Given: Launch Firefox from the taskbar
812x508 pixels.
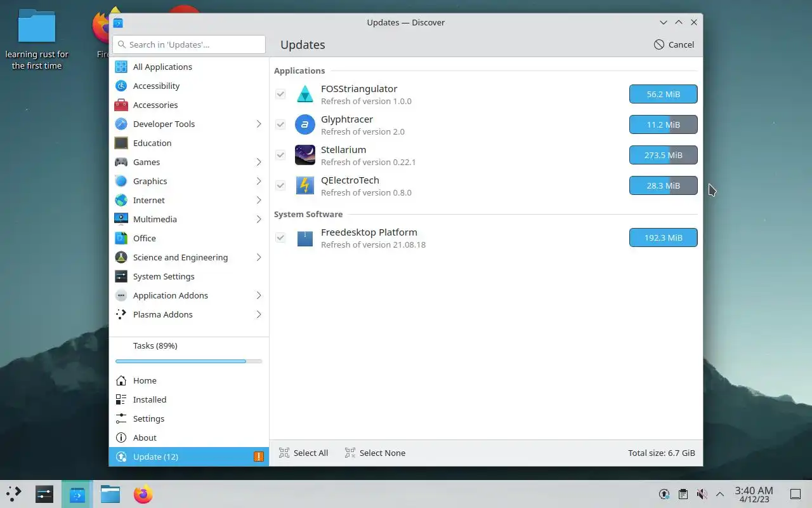Looking at the screenshot, I should (x=143, y=494).
